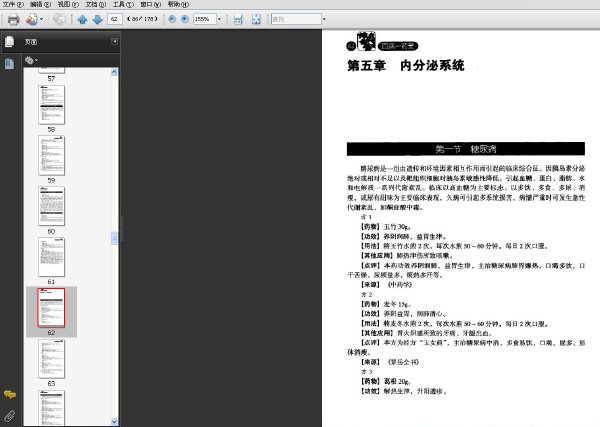Click the Print icon in the toolbar
The image size is (600, 427).
tap(13, 19)
